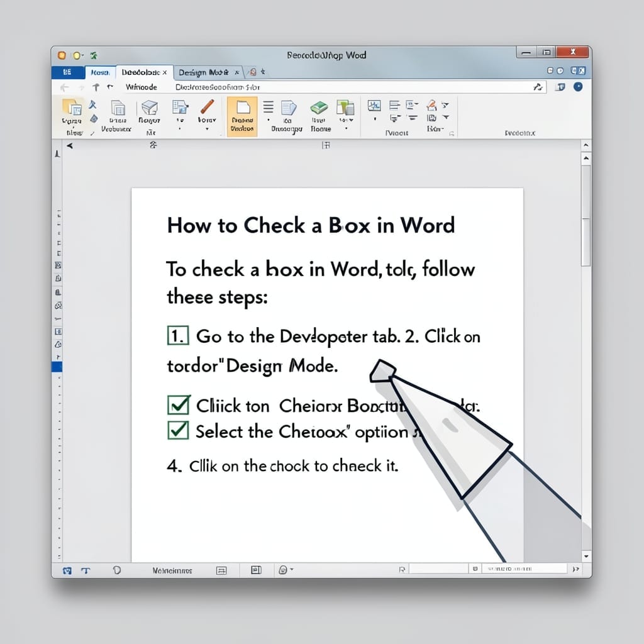This screenshot has width=644, height=644.
Task: Click the "Moleimres" text in status bar
Action: coord(172,570)
